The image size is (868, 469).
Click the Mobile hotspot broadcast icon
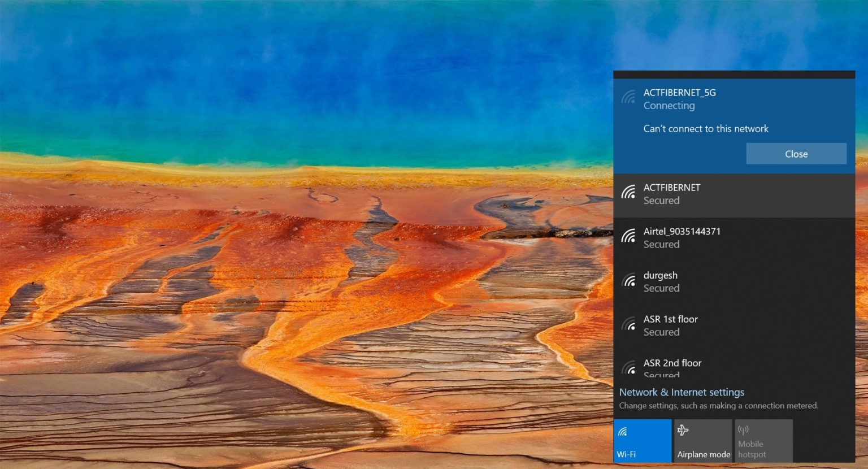[x=743, y=430]
